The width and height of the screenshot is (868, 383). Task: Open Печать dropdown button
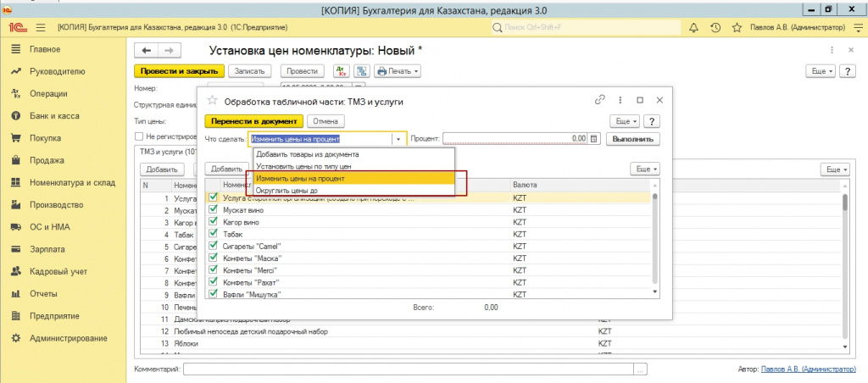[x=398, y=71]
